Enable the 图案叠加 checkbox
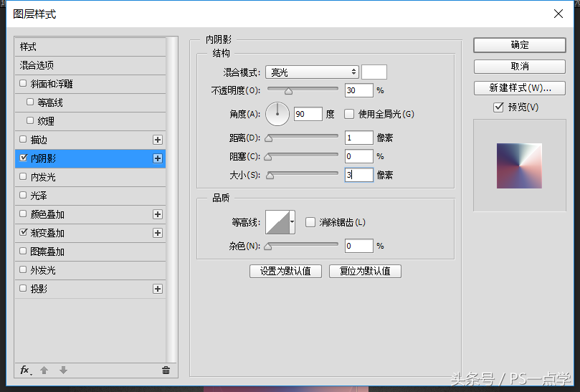Image resolution: width=580 pixels, height=392 pixels. [23, 252]
